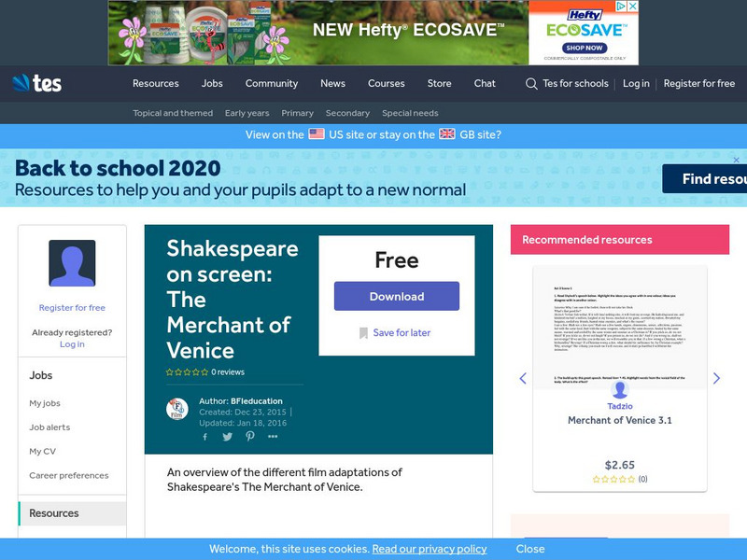Open Jobs menu in top navigation
Image resolution: width=747 pixels, height=560 pixels.
pyautogui.click(x=212, y=83)
